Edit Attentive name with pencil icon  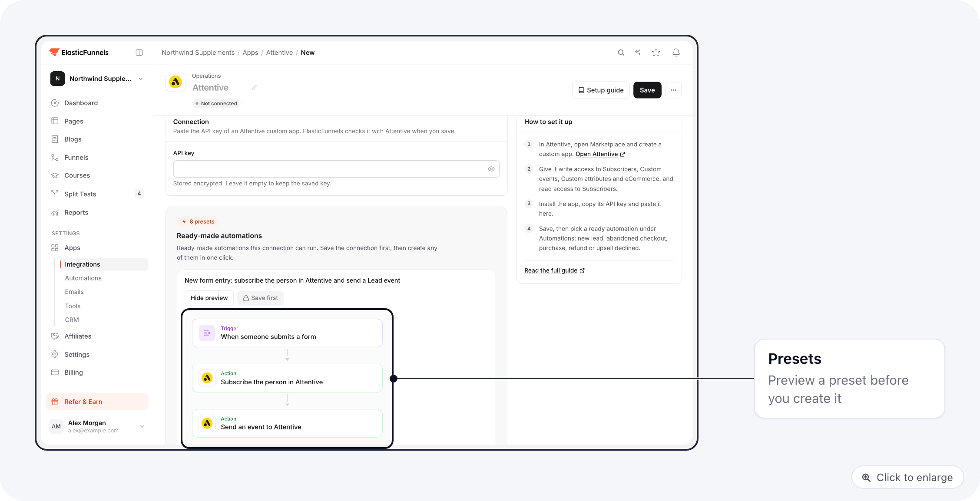[x=254, y=88]
